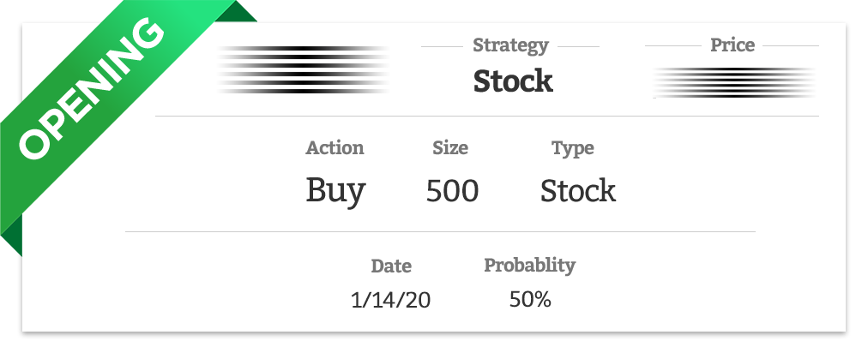Image resolution: width=868 pixels, height=353 pixels.
Task: Click the ribbon's dark green top fold
Action: coord(237,13)
